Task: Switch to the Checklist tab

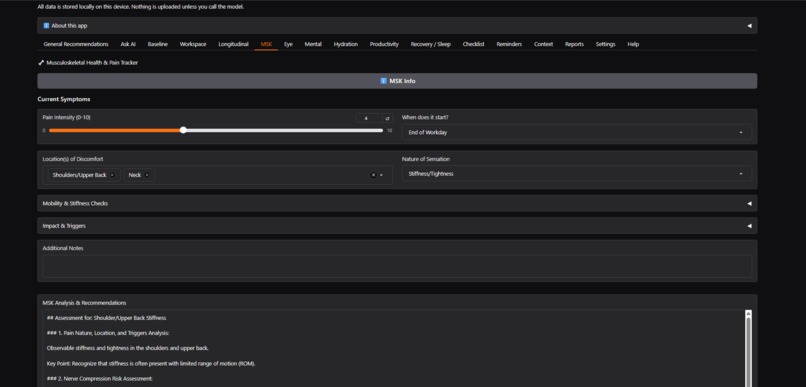Action: [x=473, y=44]
